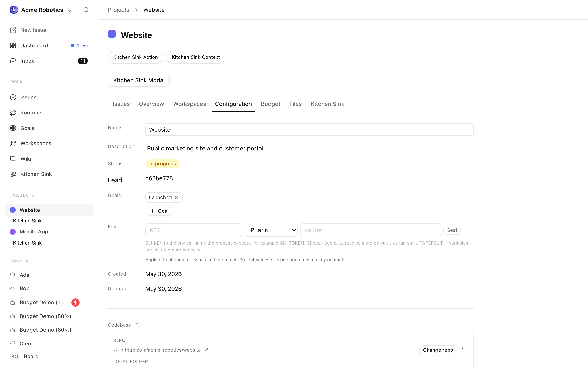Open Kitchen Sink under Website project
Image resolution: width=588 pixels, height=368 pixels.
tap(27, 221)
